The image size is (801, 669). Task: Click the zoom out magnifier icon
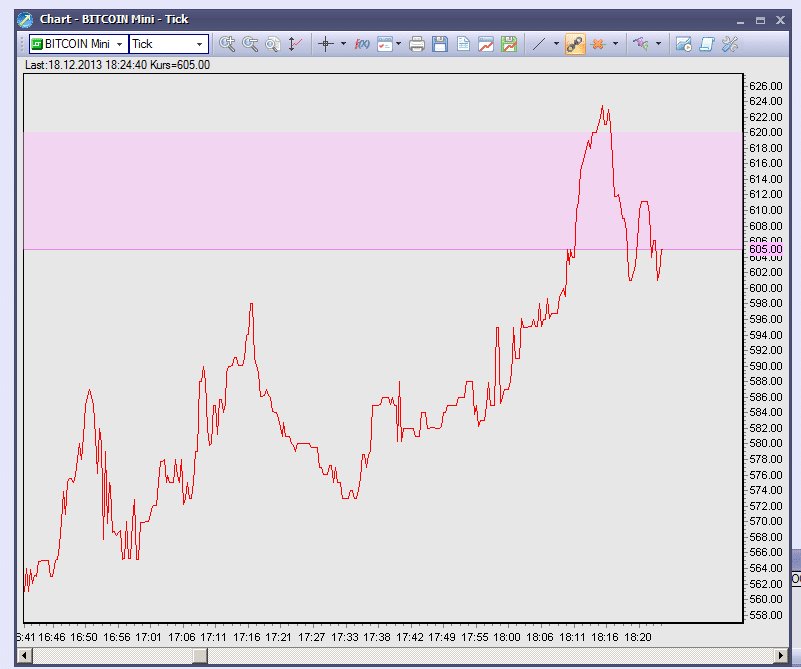pos(250,44)
